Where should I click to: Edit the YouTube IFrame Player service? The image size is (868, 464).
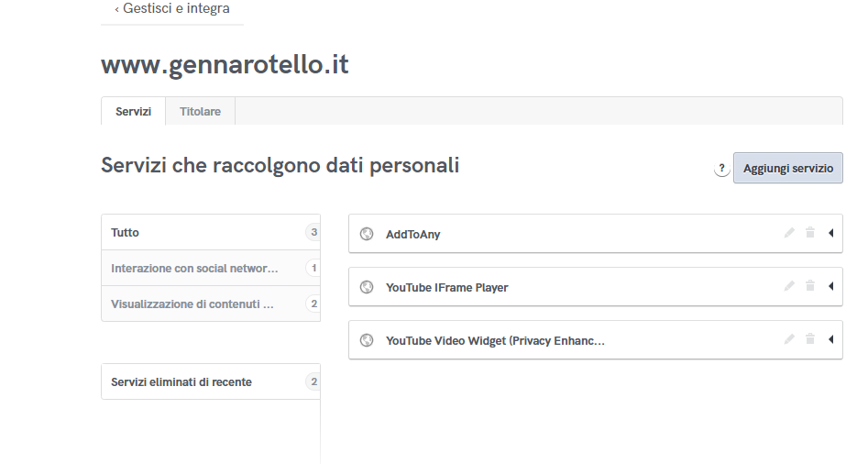[x=789, y=286]
